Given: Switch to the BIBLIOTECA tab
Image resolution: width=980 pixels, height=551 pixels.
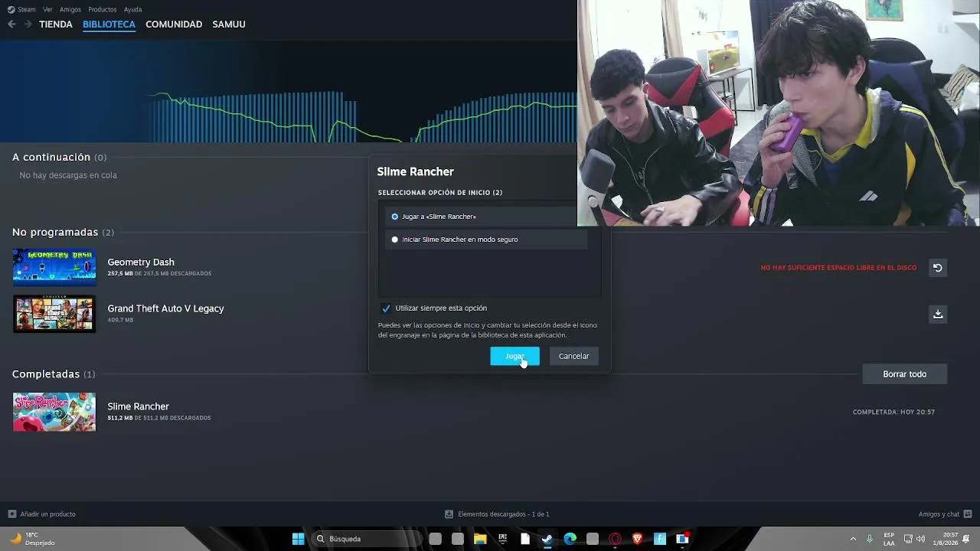Looking at the screenshot, I should 109,24.
